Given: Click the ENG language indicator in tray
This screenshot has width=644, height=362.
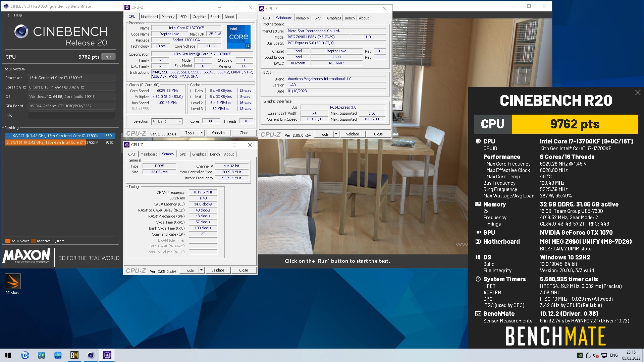Looking at the screenshot, I should pos(614,355).
